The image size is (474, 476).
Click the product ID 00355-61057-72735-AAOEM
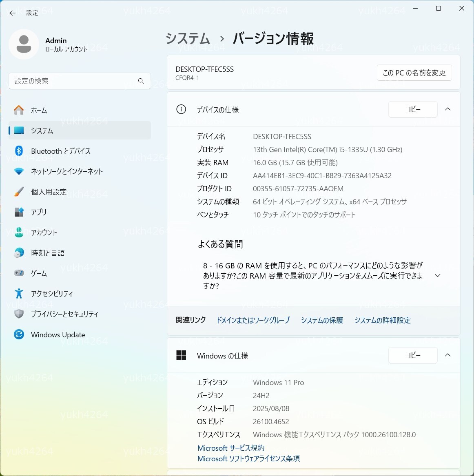[x=298, y=189]
